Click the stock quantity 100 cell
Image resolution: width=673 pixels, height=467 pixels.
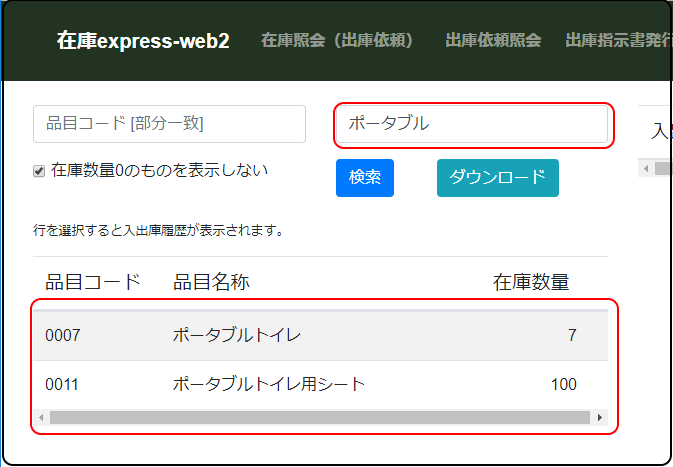(x=563, y=384)
